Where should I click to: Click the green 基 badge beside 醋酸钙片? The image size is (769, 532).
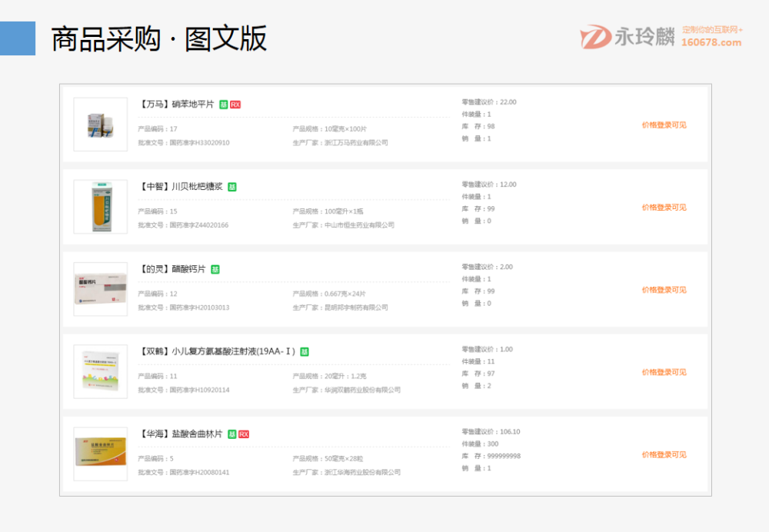(215, 269)
